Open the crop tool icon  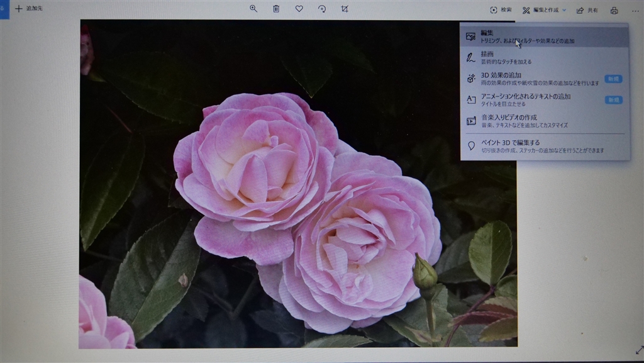tap(345, 9)
